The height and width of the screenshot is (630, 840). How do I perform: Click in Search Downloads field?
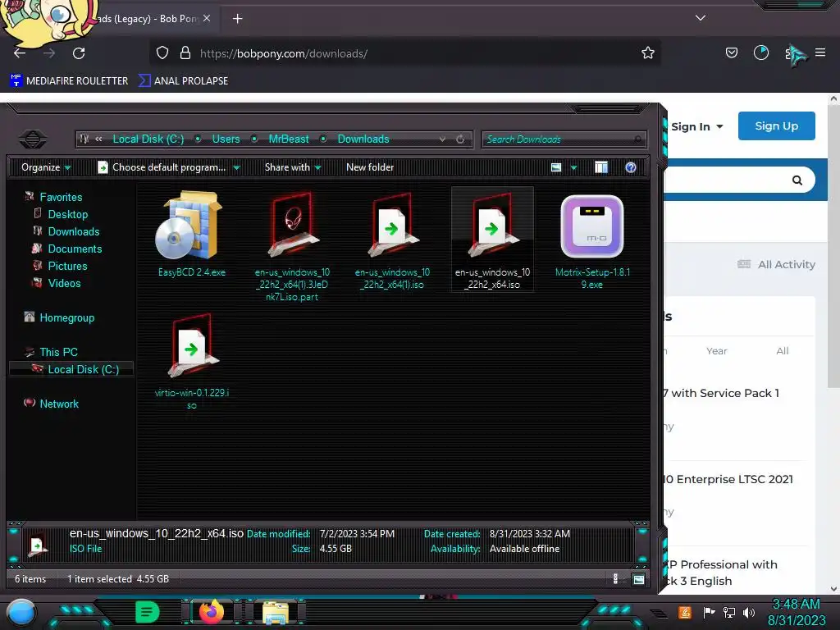pyautogui.click(x=564, y=139)
